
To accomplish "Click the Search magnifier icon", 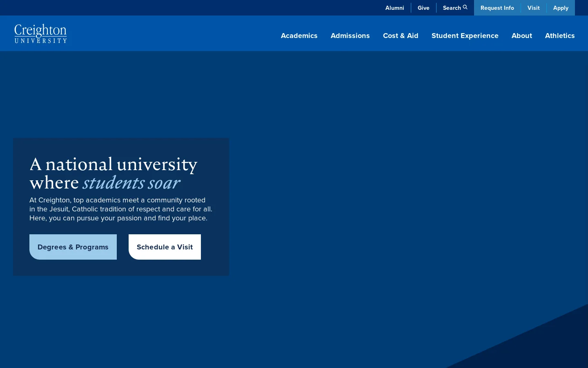I will pos(465,7).
